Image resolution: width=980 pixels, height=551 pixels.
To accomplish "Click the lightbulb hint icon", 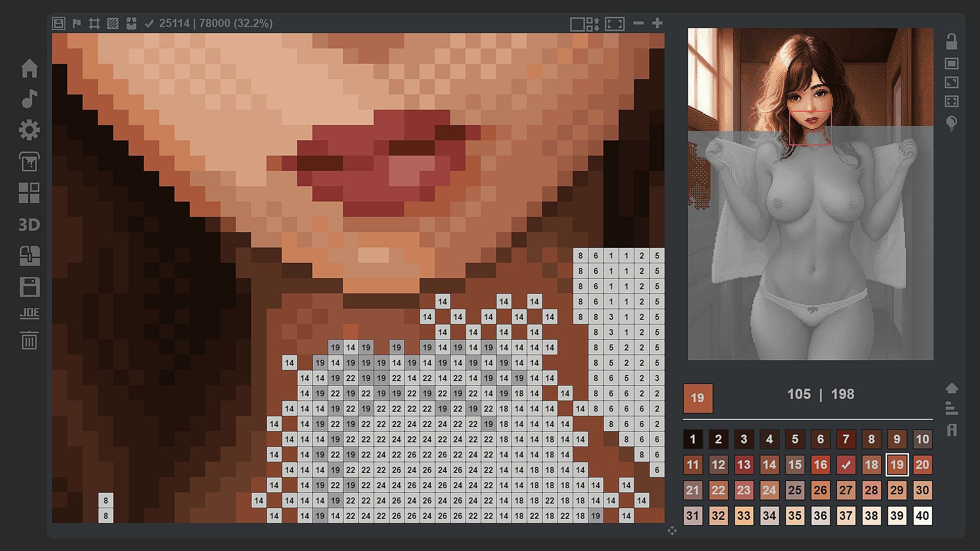I will (951, 123).
